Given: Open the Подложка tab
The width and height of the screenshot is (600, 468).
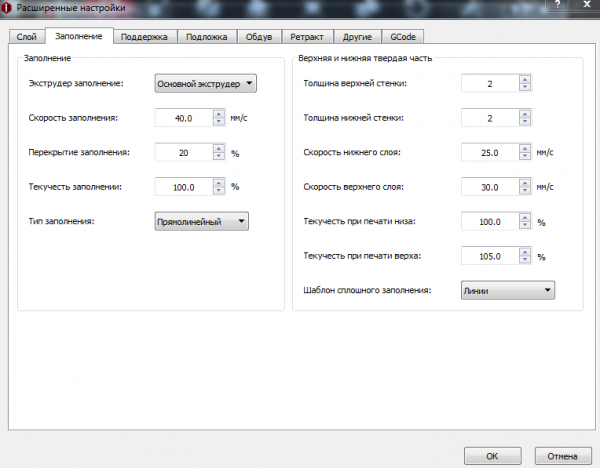Looking at the screenshot, I should click(x=207, y=37).
